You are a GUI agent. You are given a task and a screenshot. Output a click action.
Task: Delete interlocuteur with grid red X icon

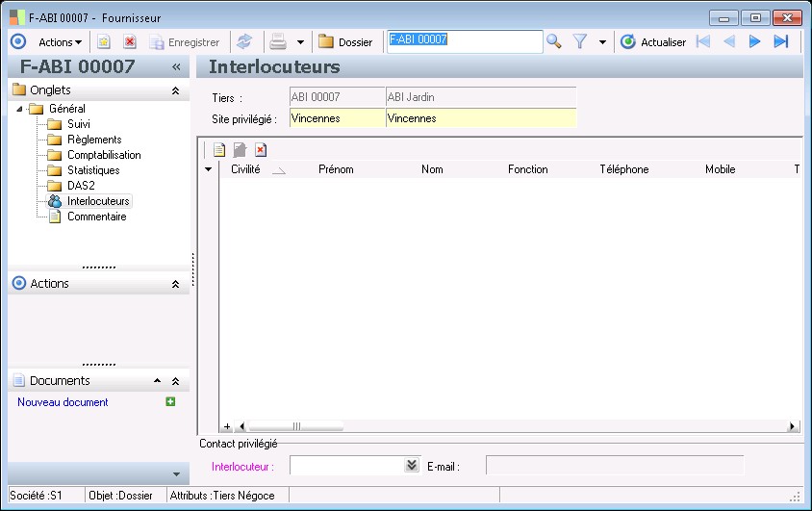point(261,150)
